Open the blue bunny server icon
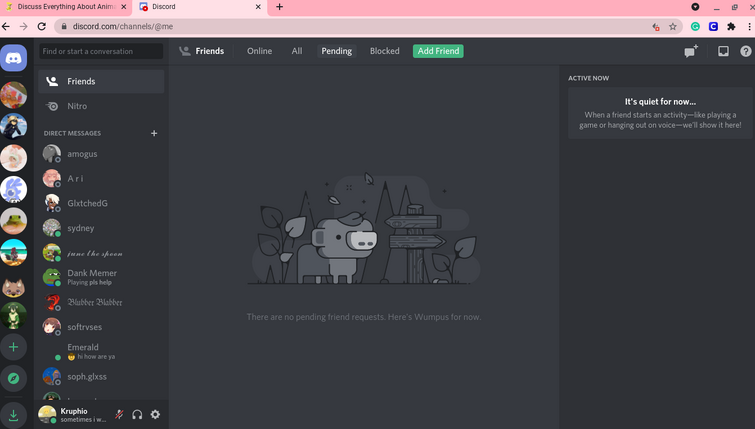 13,189
